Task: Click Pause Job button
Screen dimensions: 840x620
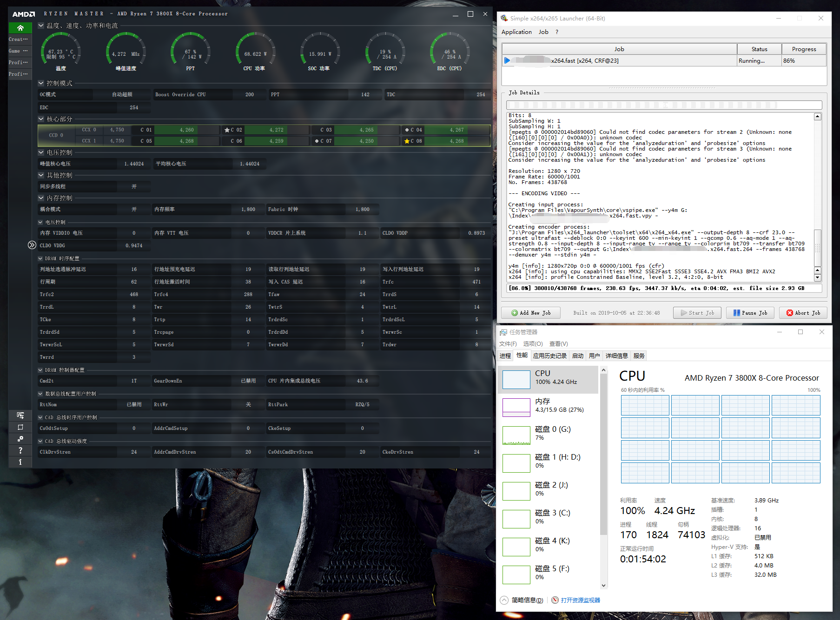Action: point(750,313)
